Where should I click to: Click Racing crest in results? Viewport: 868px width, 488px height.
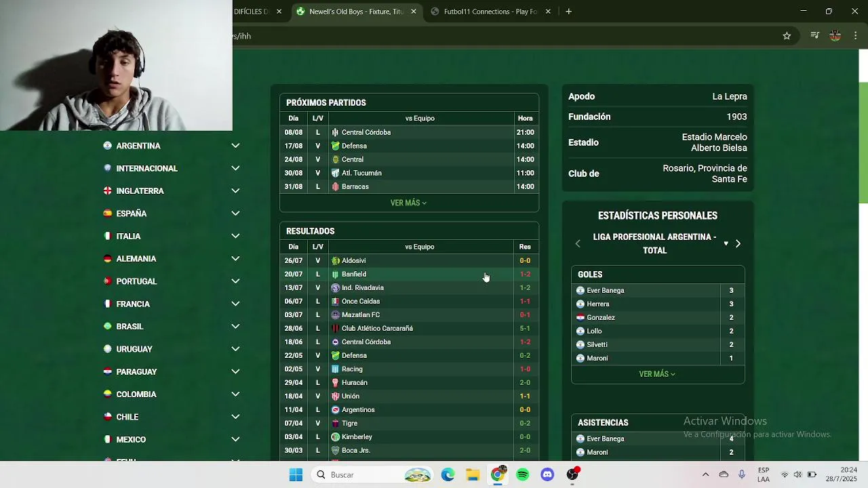pyautogui.click(x=335, y=369)
